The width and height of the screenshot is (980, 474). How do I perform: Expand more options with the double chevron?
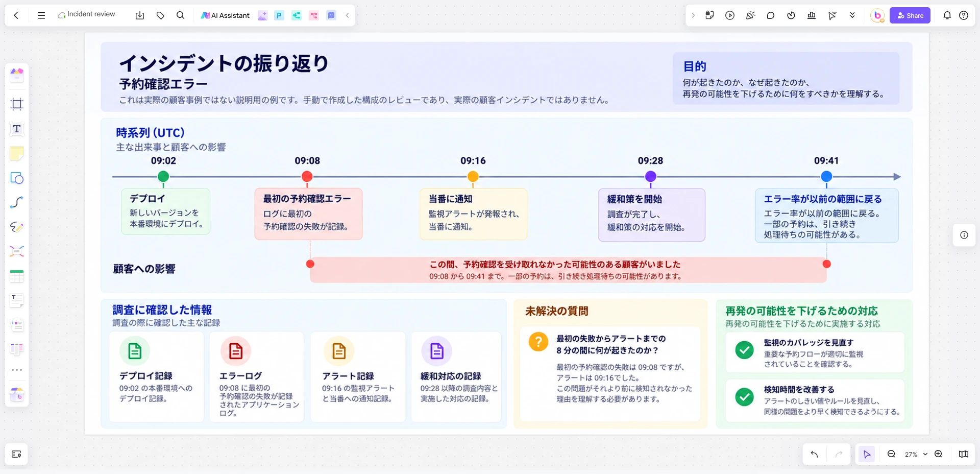852,15
